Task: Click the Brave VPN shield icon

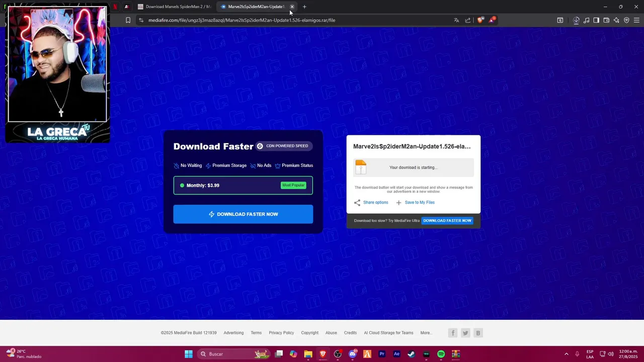Action: (626, 20)
